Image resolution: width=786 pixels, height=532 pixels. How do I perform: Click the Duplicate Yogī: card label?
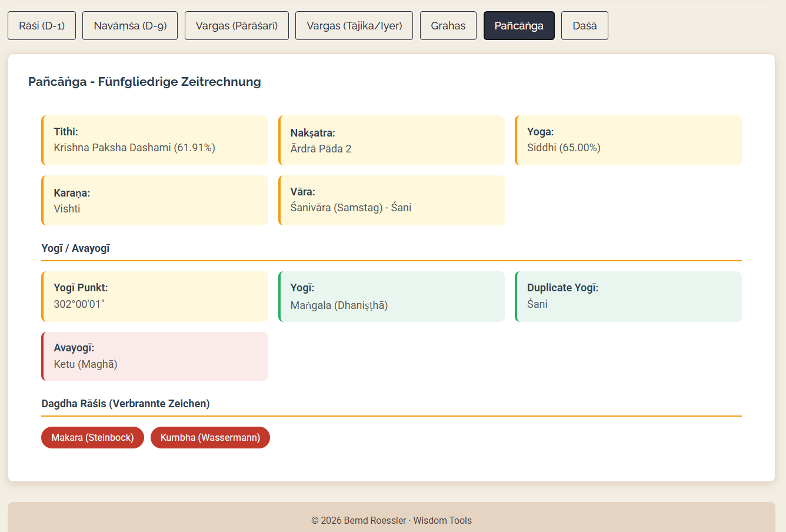[x=562, y=288]
